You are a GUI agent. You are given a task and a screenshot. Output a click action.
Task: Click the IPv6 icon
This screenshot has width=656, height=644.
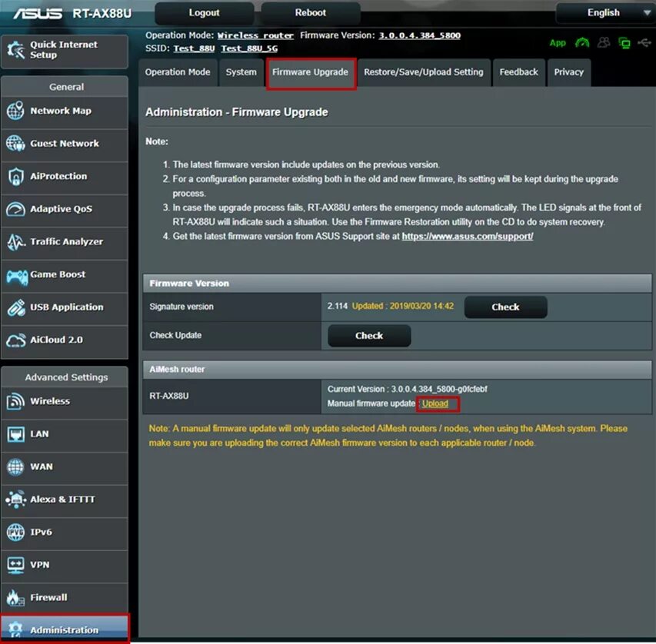[x=15, y=533]
